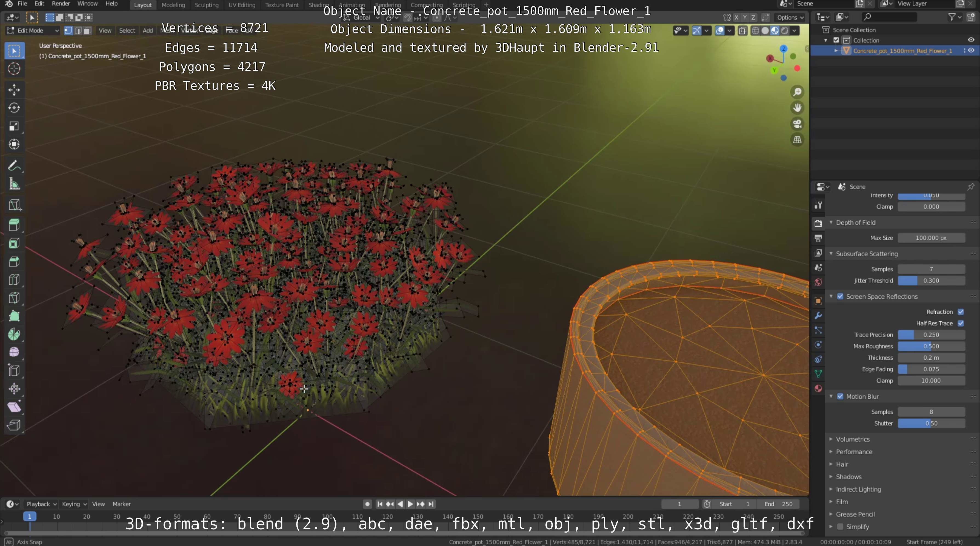Viewport: 980px width, 546px height.
Task: Select the Scale tool
Action: pyautogui.click(x=15, y=126)
